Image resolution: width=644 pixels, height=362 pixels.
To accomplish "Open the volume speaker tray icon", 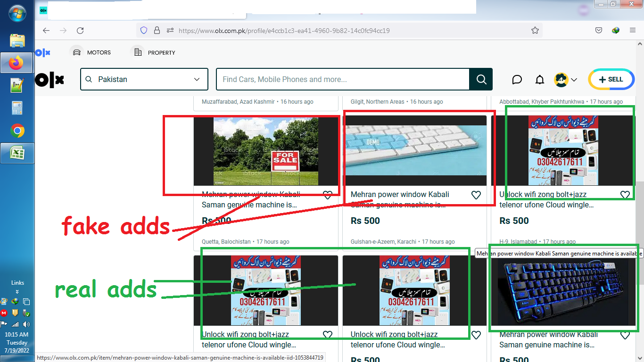I will pyautogui.click(x=26, y=324).
